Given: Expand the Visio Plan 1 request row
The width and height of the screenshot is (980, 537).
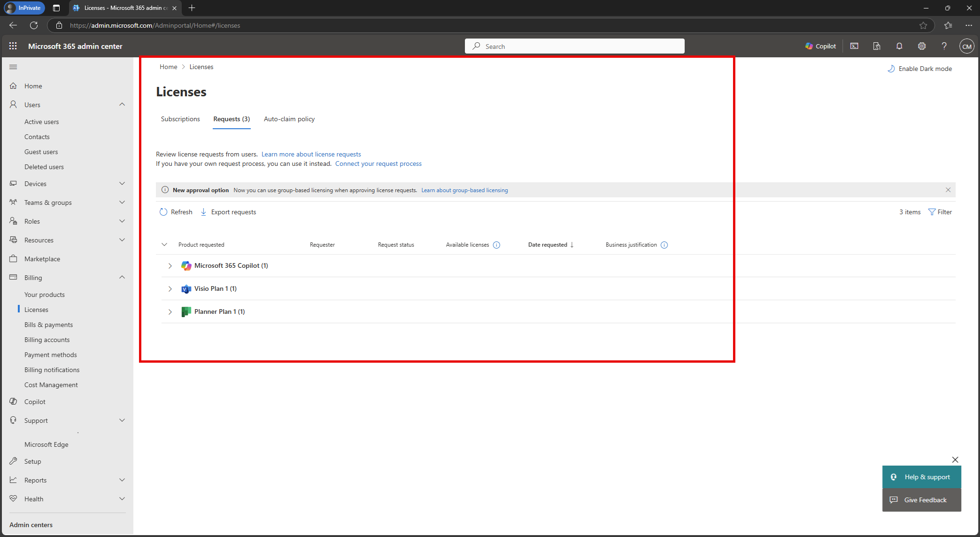Looking at the screenshot, I should coord(169,288).
